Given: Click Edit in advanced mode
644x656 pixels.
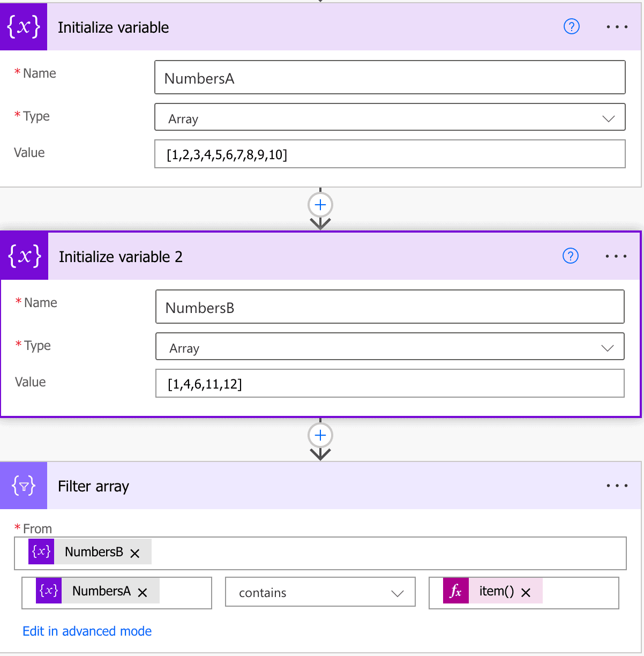Looking at the screenshot, I should pyautogui.click(x=87, y=631).
